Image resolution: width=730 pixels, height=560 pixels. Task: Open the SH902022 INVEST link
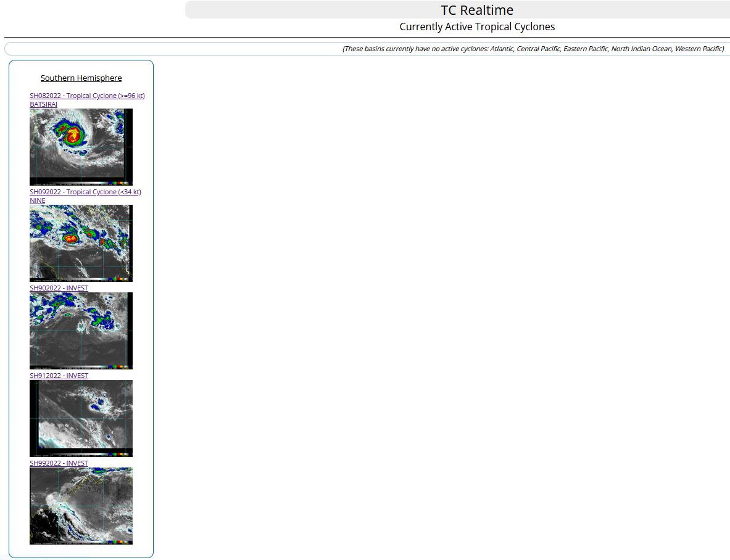pyautogui.click(x=59, y=288)
